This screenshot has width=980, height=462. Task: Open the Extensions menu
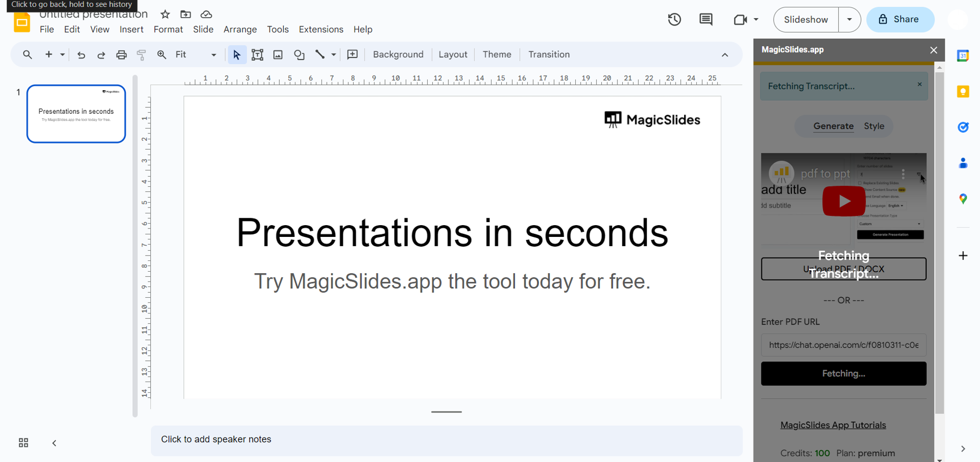click(x=321, y=29)
